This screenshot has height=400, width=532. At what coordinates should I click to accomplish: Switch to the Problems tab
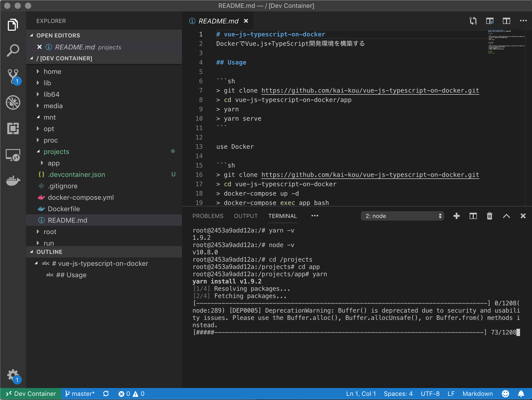tap(208, 216)
